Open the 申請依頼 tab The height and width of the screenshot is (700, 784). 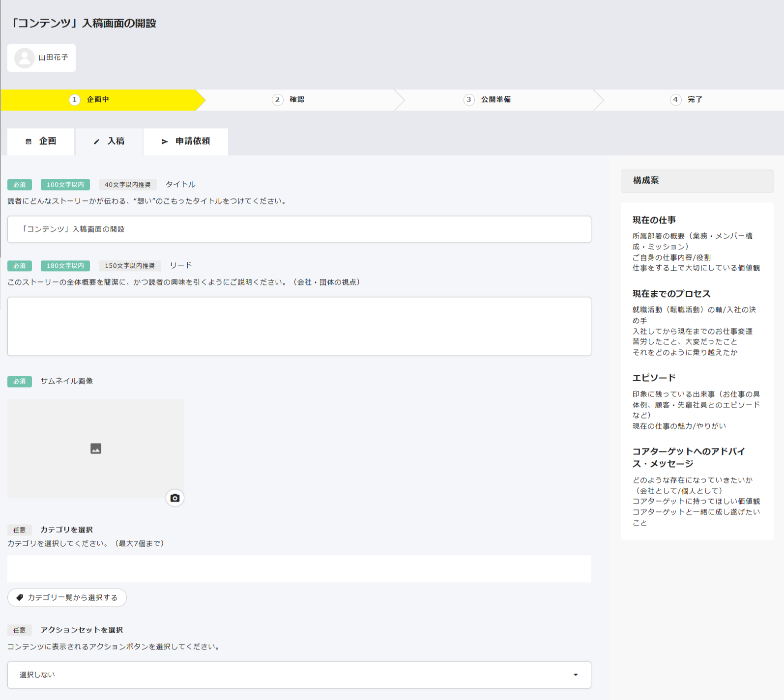pyautogui.click(x=186, y=141)
